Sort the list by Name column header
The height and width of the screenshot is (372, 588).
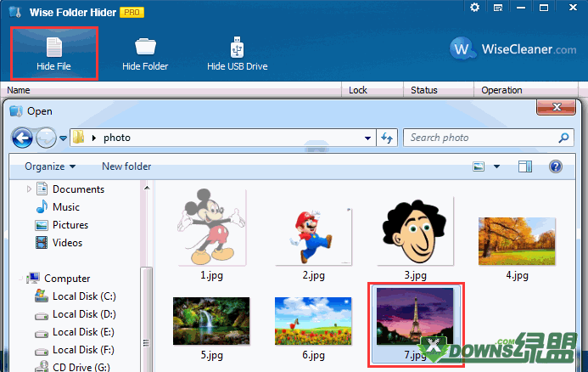19,90
